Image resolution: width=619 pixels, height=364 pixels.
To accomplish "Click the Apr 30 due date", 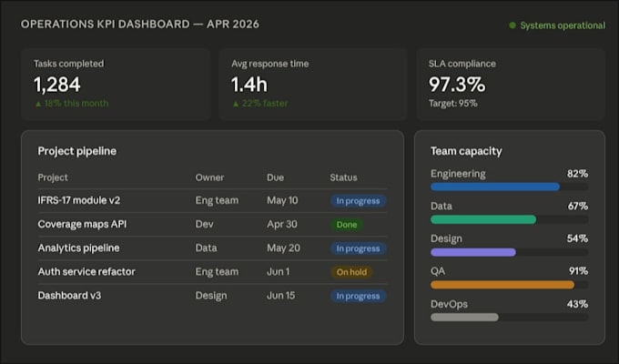I will point(282,224).
